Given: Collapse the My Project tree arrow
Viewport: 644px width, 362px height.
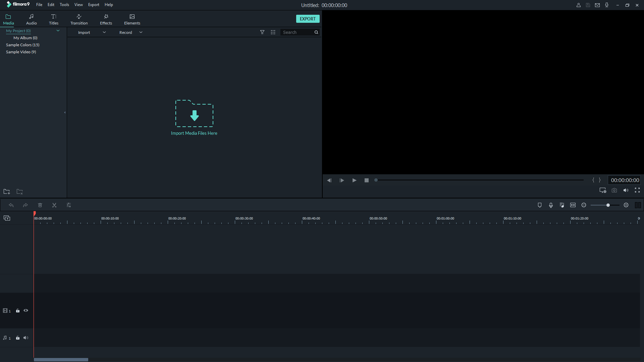Looking at the screenshot, I should pyautogui.click(x=58, y=31).
